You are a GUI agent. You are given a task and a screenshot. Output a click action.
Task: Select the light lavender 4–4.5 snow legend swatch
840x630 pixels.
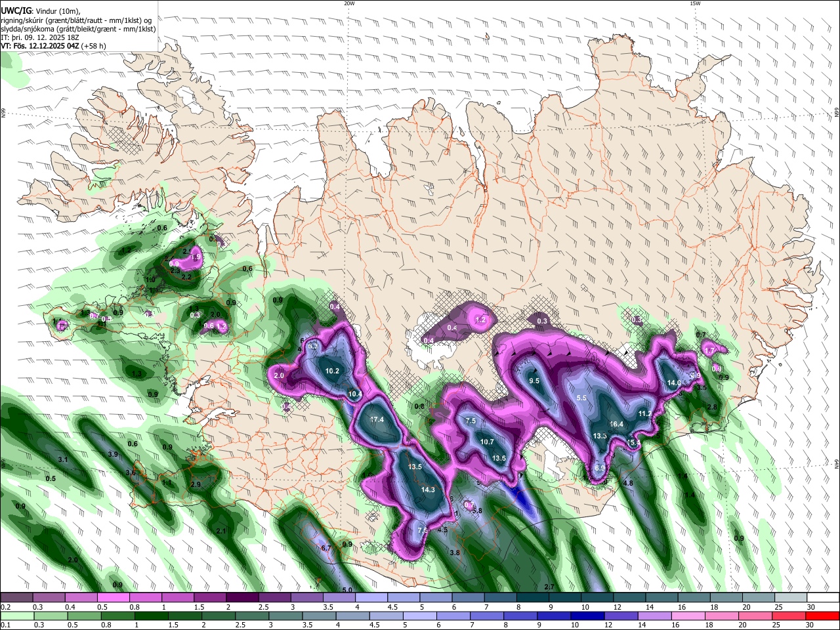pyautogui.click(x=370, y=597)
